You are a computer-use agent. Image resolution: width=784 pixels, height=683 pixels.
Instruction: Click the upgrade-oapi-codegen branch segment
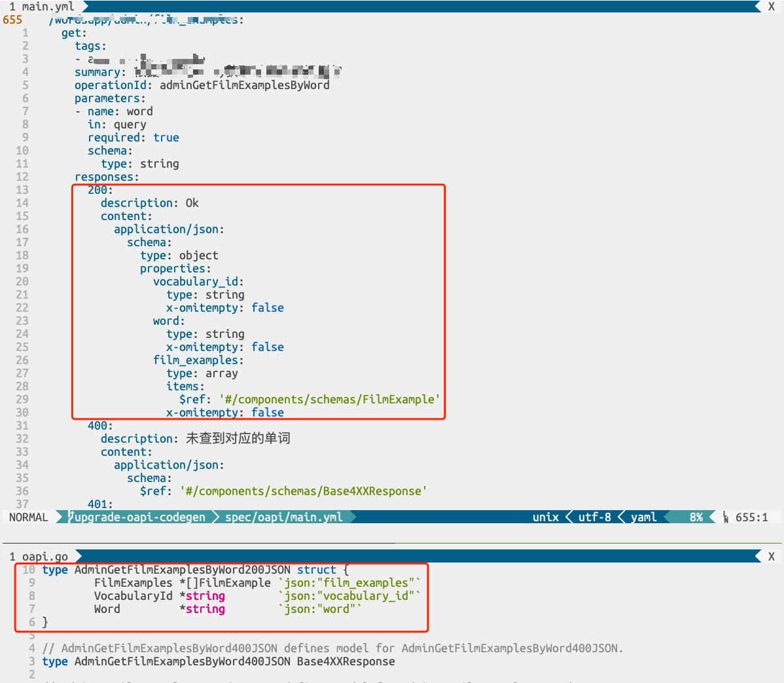pos(139,517)
